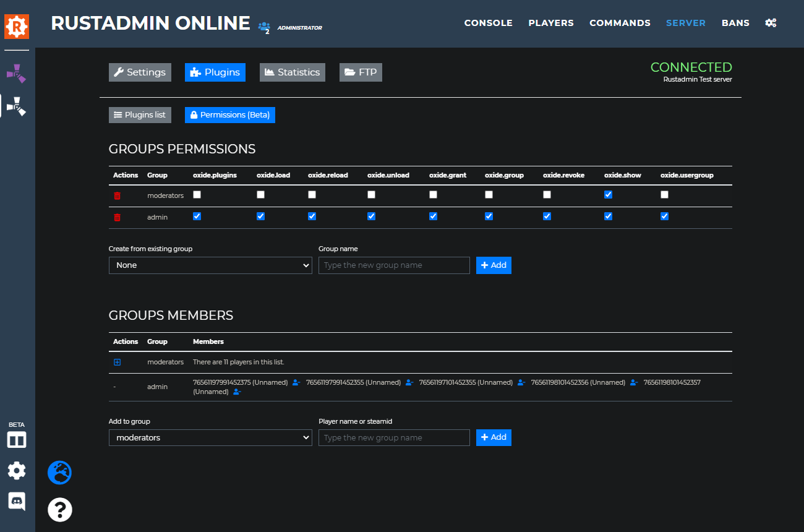This screenshot has width=804, height=532.
Task: Click the oxide.usergroup column header
Action: (687, 175)
